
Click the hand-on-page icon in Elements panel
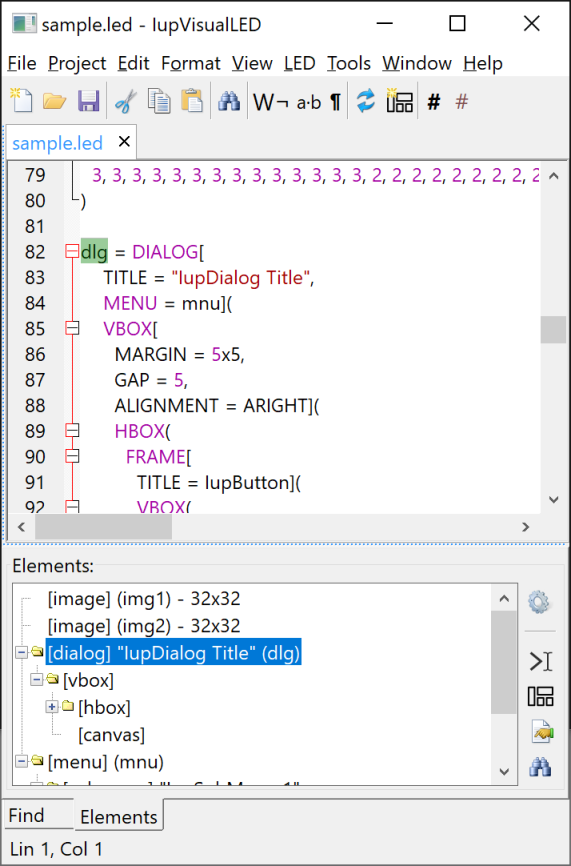542,731
